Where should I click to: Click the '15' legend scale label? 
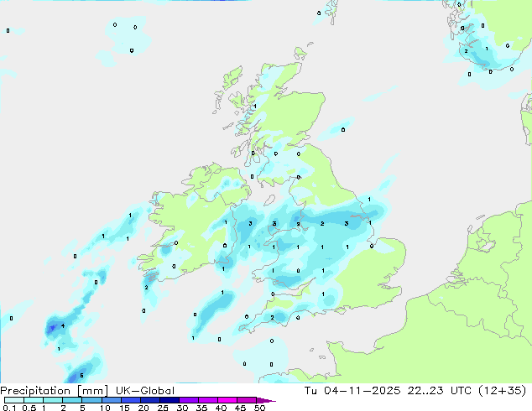[124, 408]
